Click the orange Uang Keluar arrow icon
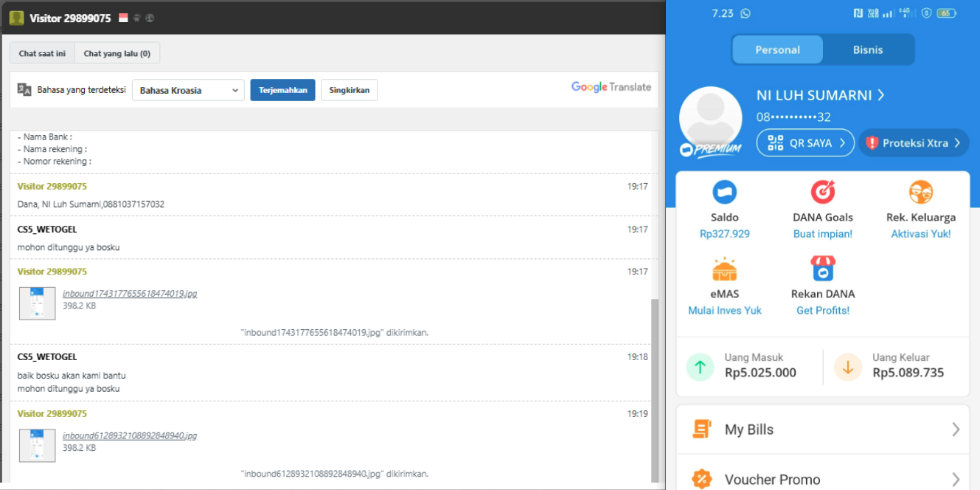980x490 pixels. [x=848, y=367]
